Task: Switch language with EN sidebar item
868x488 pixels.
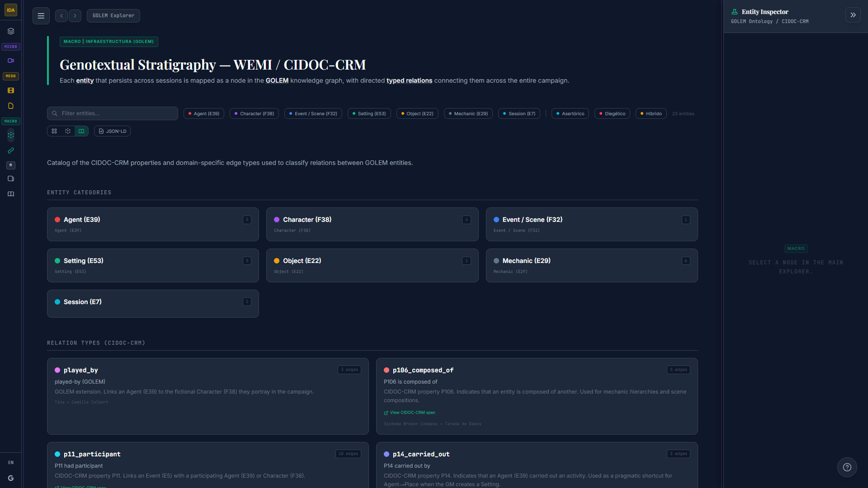Action: [11, 463]
